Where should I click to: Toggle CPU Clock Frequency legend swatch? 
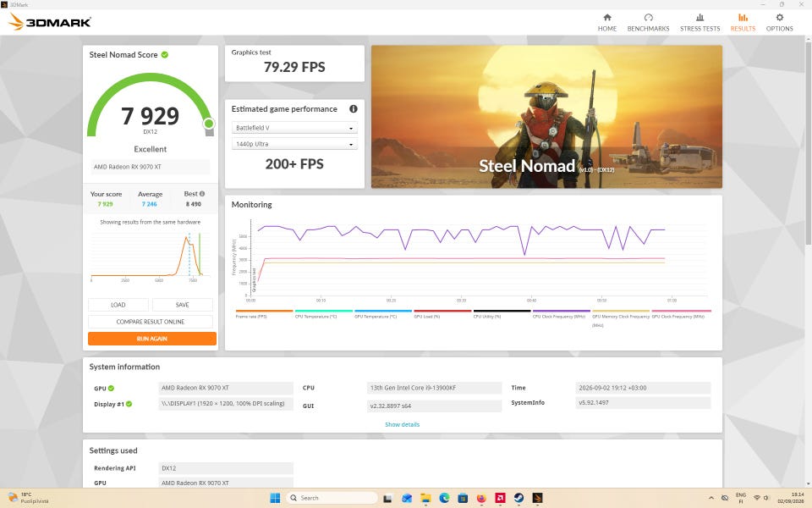point(562,311)
